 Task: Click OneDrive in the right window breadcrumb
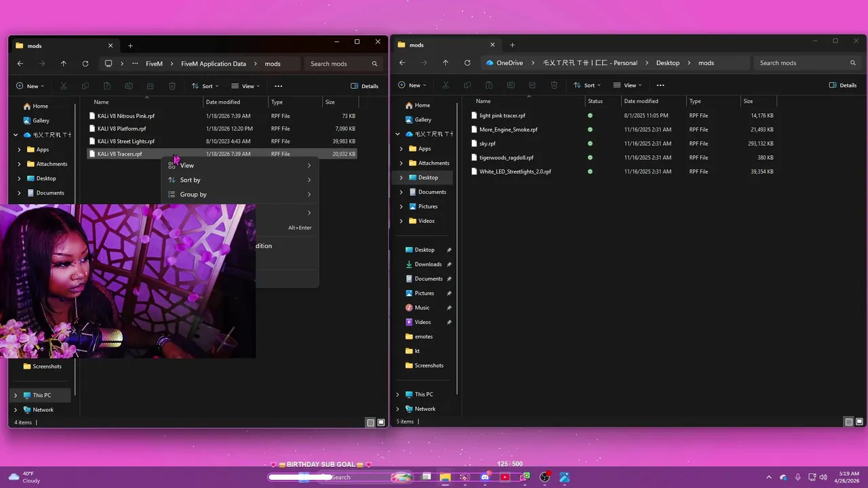click(x=509, y=63)
